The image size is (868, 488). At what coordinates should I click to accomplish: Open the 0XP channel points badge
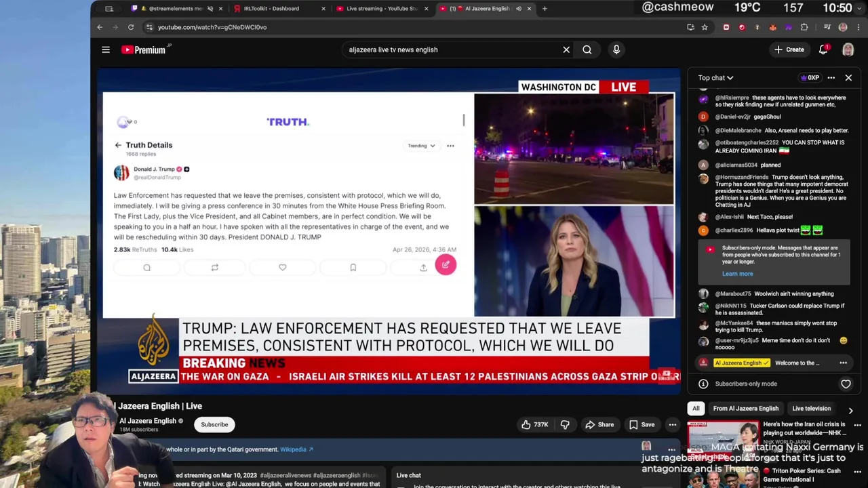coord(810,78)
